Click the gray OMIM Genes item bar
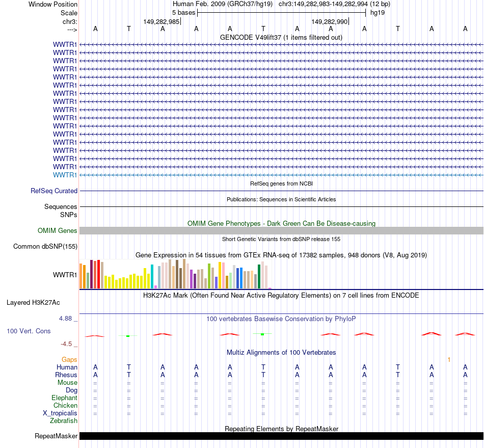This screenshot has height=448, width=484. pyautogui.click(x=281, y=231)
